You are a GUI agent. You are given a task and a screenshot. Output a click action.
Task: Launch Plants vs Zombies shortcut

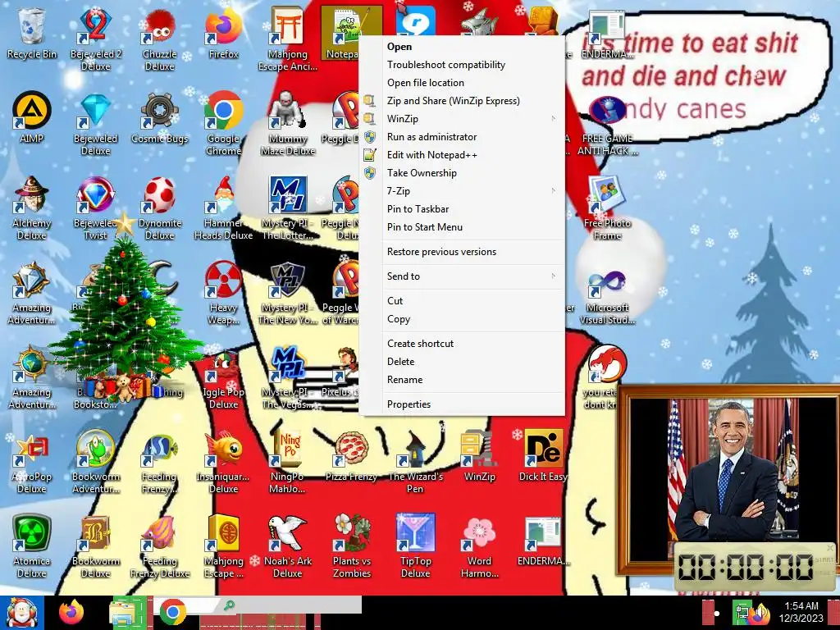coord(351,546)
